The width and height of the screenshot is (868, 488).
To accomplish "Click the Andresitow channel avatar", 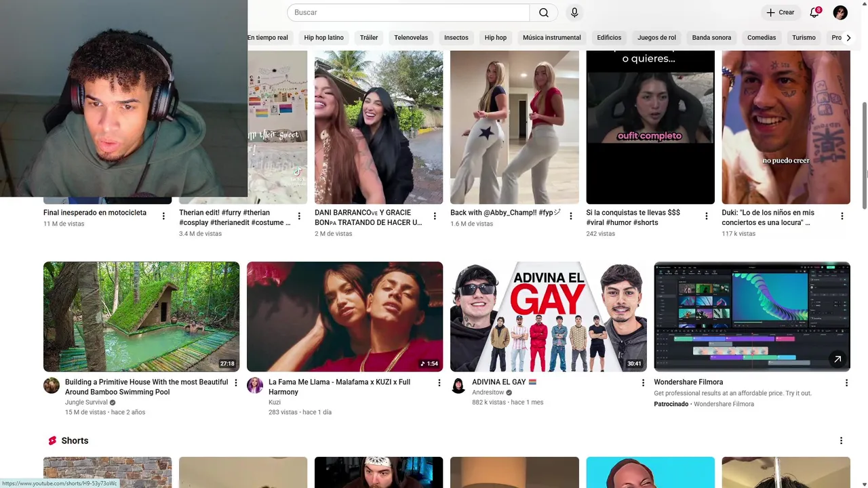I will pyautogui.click(x=458, y=386).
